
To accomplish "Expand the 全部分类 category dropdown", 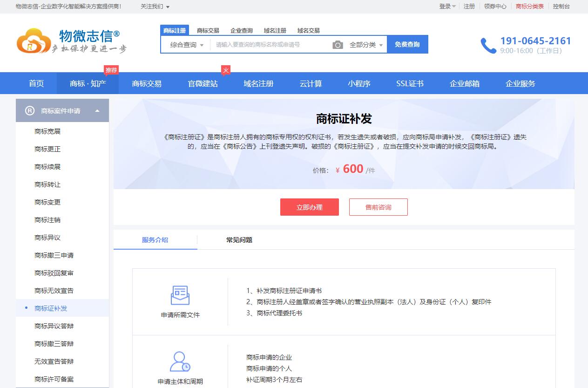I will pos(366,45).
